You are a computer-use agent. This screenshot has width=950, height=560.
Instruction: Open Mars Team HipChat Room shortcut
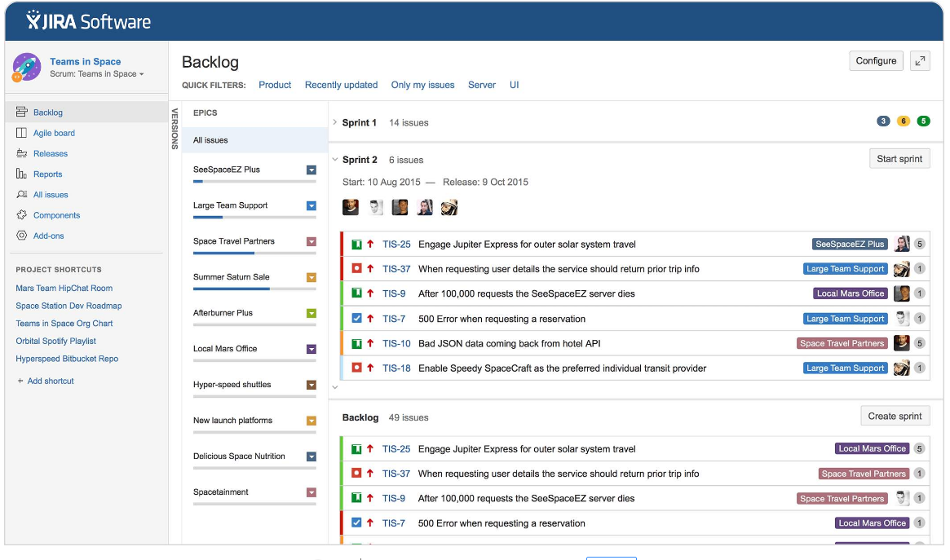[x=64, y=289]
